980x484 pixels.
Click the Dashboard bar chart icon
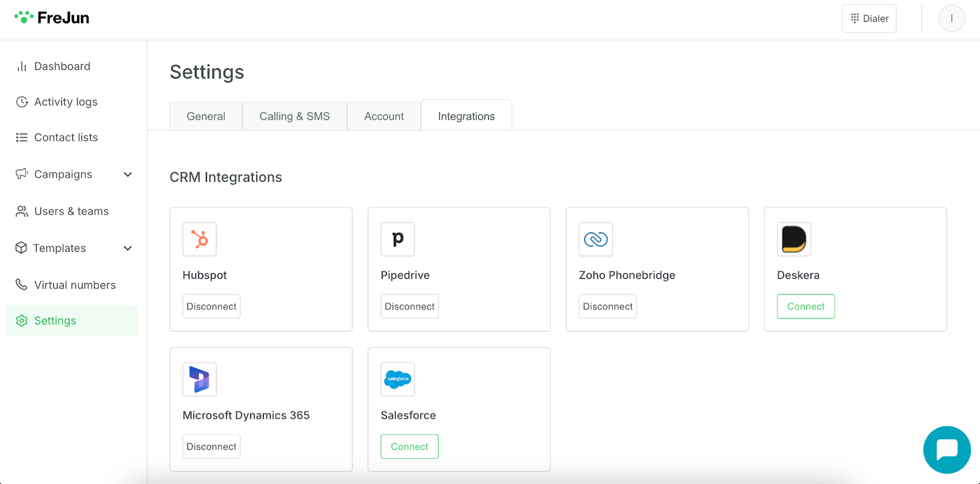(22, 66)
